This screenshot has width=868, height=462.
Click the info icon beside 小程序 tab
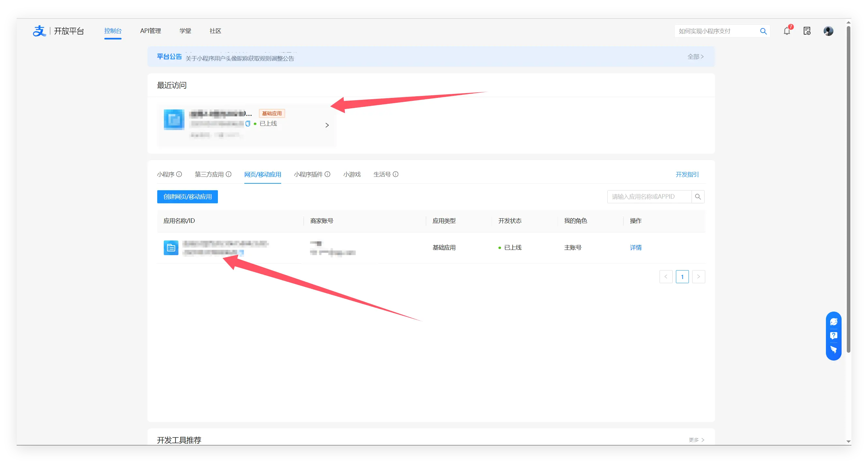pyautogui.click(x=179, y=174)
